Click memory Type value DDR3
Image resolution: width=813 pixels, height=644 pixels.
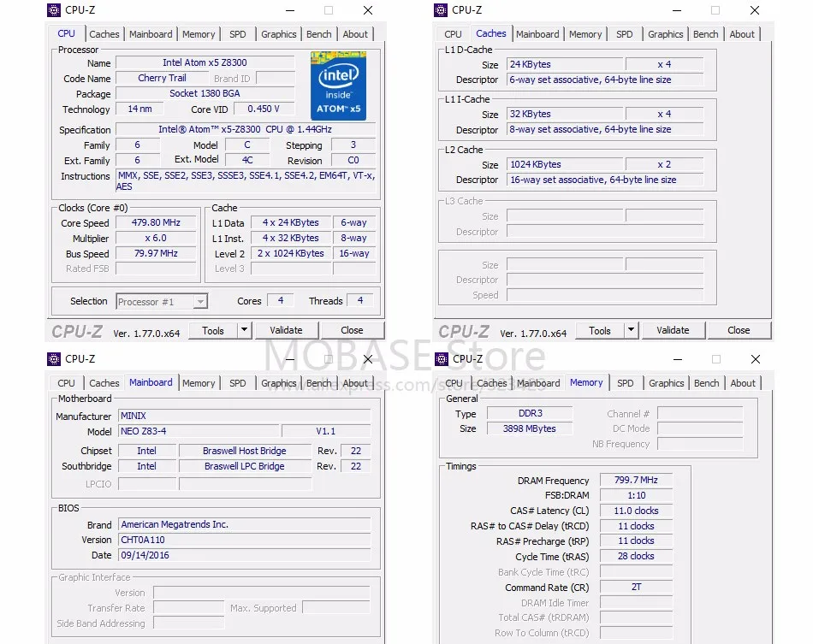coord(530,413)
